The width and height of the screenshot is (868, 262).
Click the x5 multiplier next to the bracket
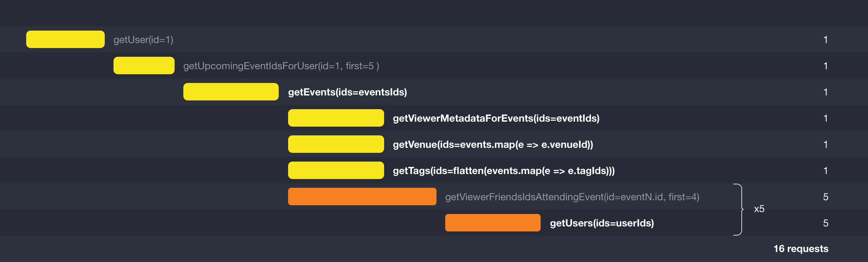coord(759,209)
